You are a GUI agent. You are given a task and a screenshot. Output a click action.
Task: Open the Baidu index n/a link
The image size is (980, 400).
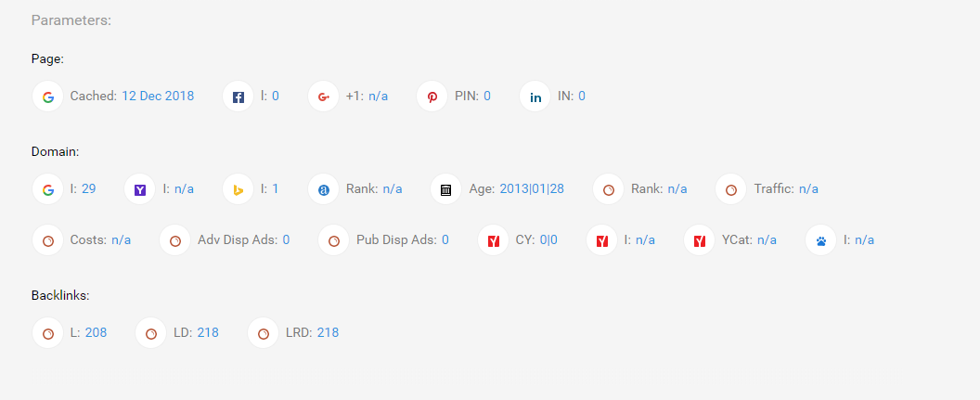pos(865,240)
